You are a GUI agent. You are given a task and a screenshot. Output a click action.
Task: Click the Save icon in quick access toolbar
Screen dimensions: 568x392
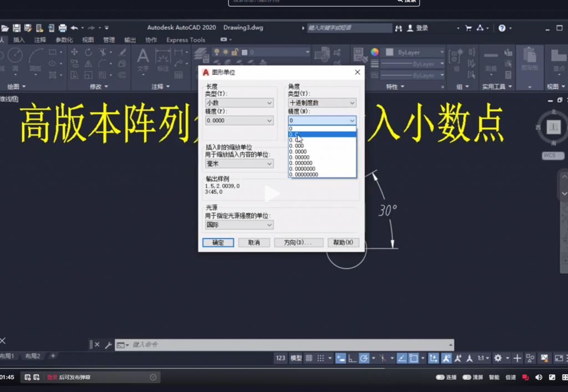(17, 28)
